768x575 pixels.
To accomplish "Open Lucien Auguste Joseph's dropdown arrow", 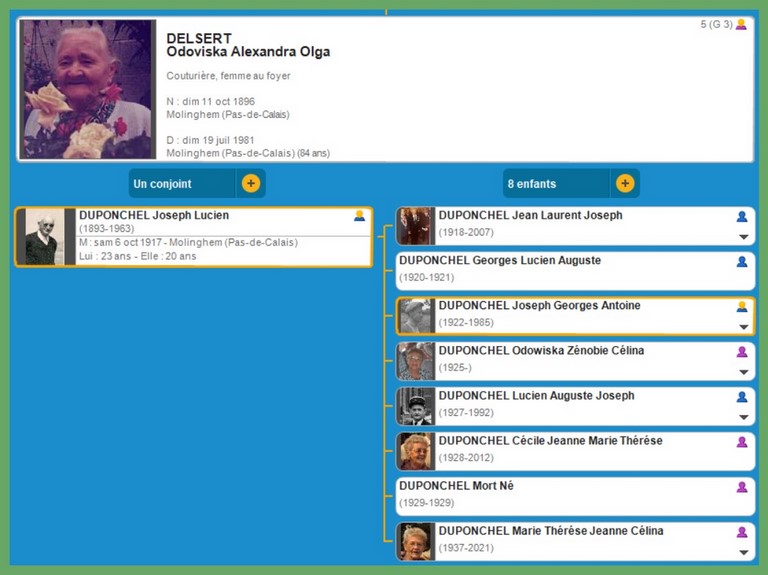I will point(743,417).
